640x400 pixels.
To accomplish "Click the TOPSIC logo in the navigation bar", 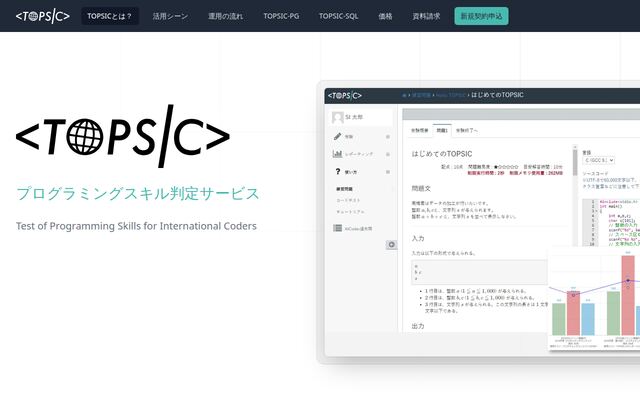I will [x=42, y=16].
